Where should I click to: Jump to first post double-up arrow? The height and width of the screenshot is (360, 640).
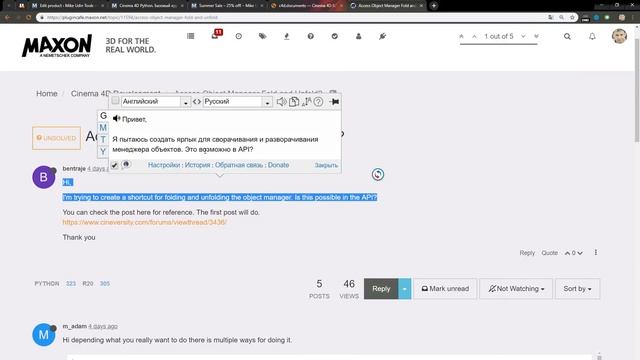click(x=462, y=36)
